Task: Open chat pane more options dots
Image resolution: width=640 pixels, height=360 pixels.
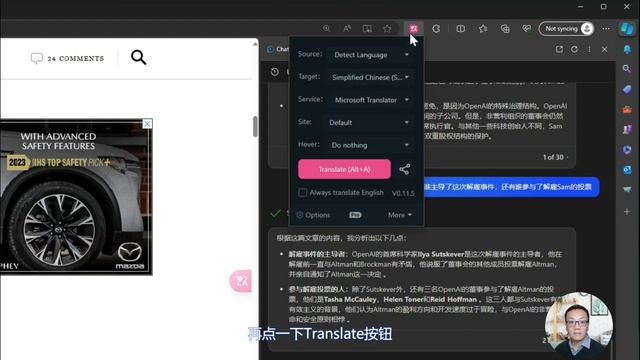Action: pos(589,49)
